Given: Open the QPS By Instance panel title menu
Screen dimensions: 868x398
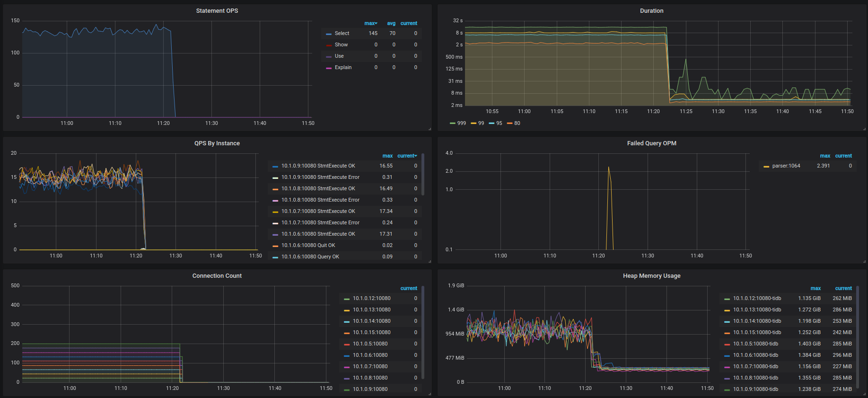Looking at the screenshot, I should coord(217,143).
